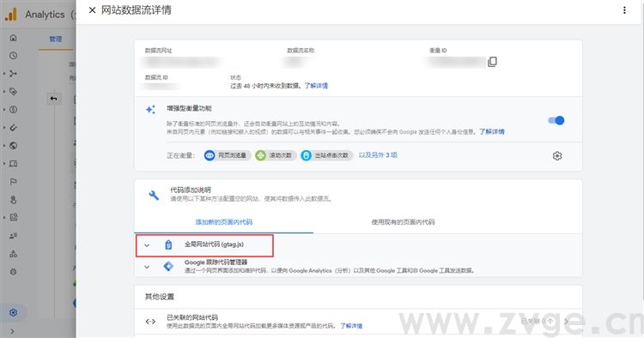Click the gtag.js tag icon
This screenshot has height=338, width=644.
tap(168, 244)
